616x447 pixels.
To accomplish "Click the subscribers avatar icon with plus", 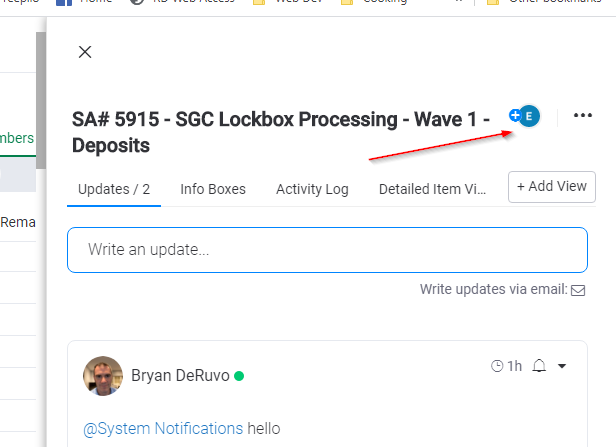I will (524, 116).
